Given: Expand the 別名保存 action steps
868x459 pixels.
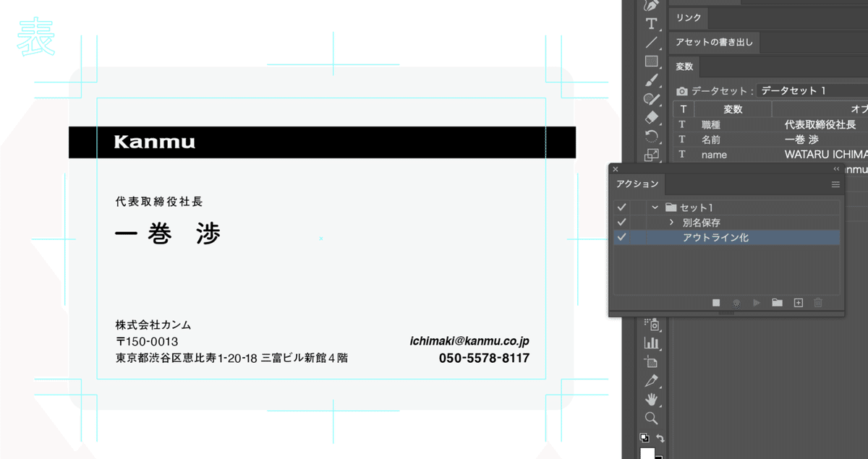Looking at the screenshot, I should coord(671,222).
